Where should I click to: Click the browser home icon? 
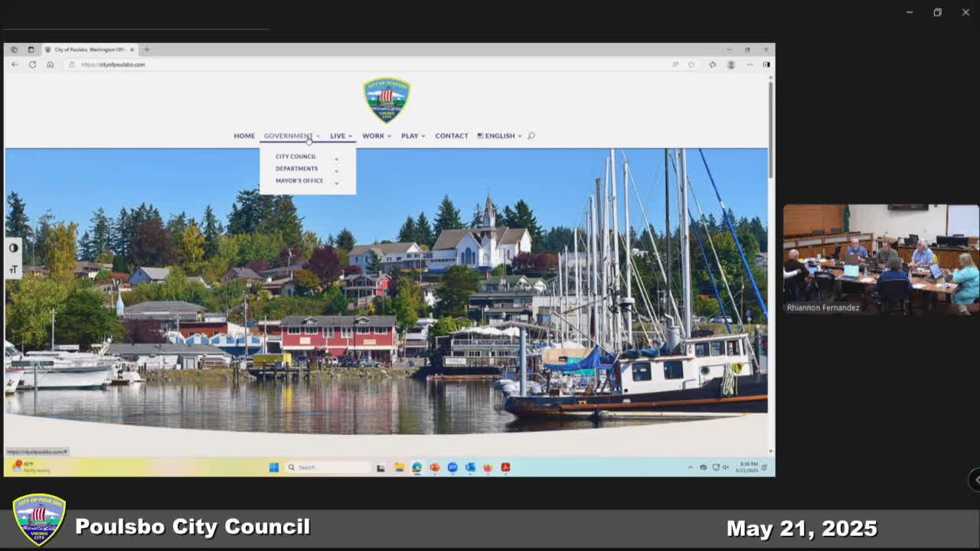click(51, 64)
